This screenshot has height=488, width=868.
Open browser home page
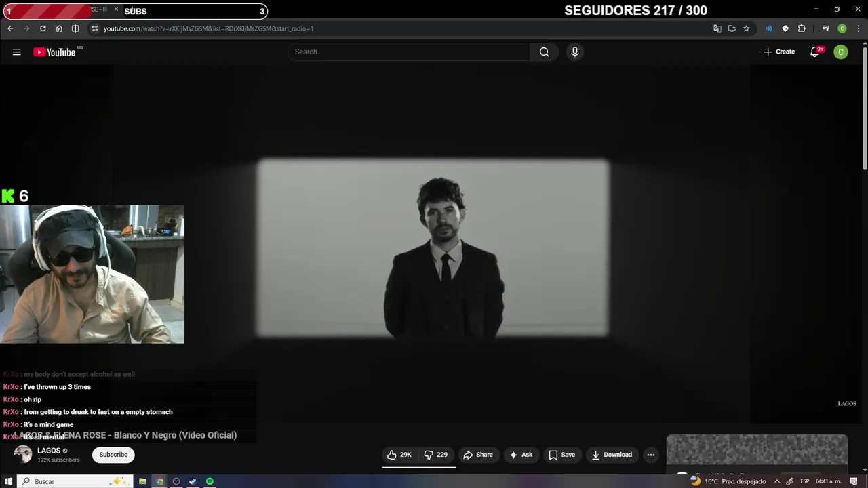(59, 28)
